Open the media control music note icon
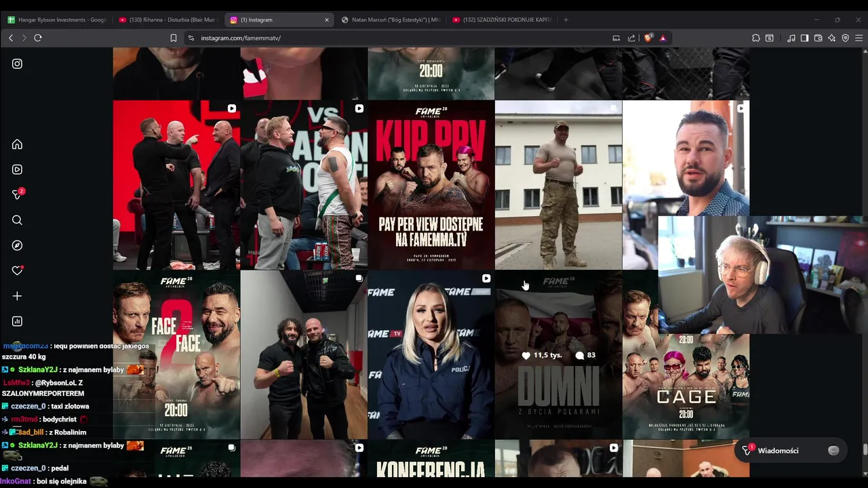The image size is (868, 488). pyautogui.click(x=791, y=38)
